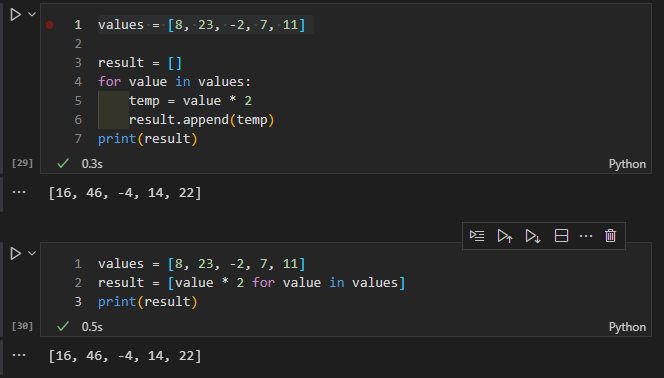This screenshot has height=378, width=664.
Task: Run by line in the cell toolbar
Action: pos(477,236)
